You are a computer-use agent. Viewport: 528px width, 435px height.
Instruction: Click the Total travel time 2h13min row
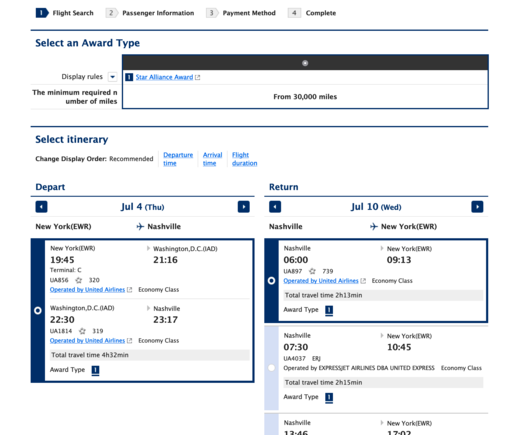pos(383,295)
